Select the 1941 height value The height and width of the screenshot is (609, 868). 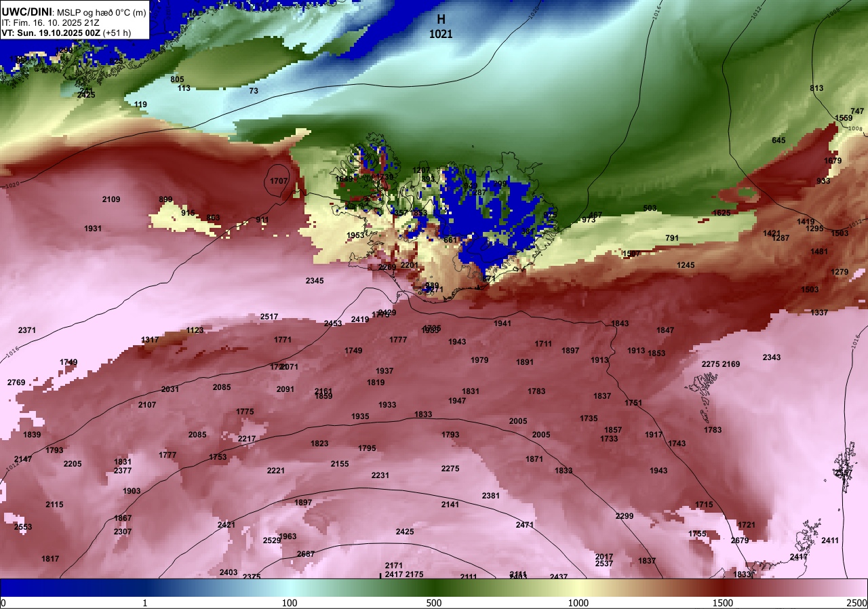coord(502,323)
